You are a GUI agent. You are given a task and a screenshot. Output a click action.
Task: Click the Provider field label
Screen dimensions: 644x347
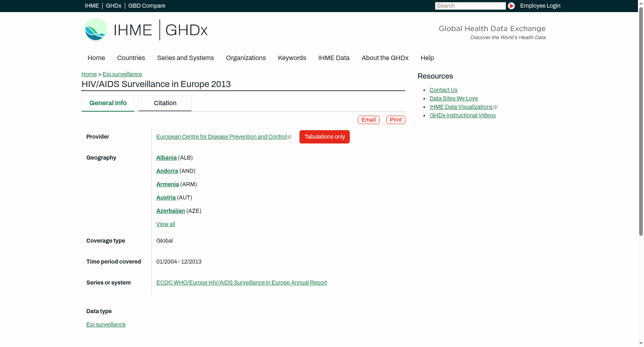click(x=98, y=137)
